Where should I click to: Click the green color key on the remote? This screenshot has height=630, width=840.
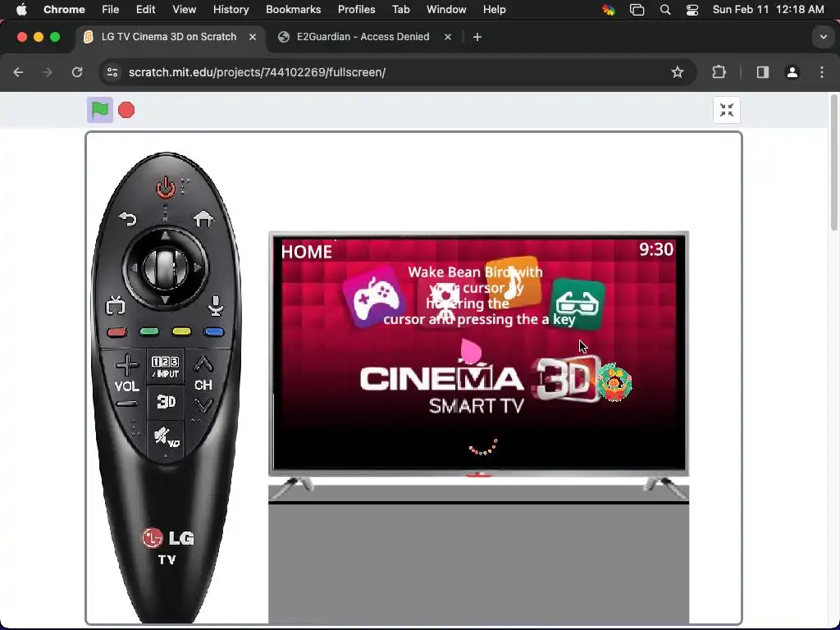point(149,332)
